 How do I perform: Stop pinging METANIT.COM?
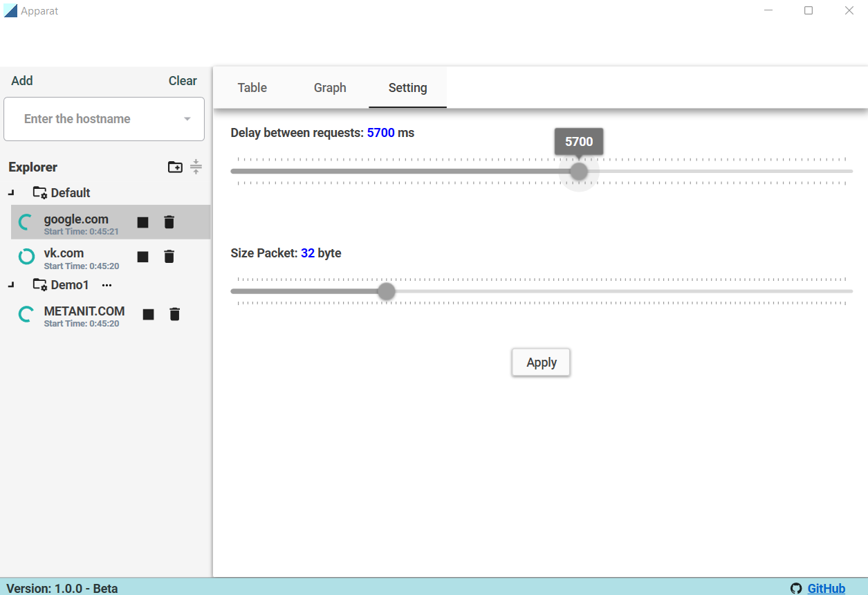148,313
